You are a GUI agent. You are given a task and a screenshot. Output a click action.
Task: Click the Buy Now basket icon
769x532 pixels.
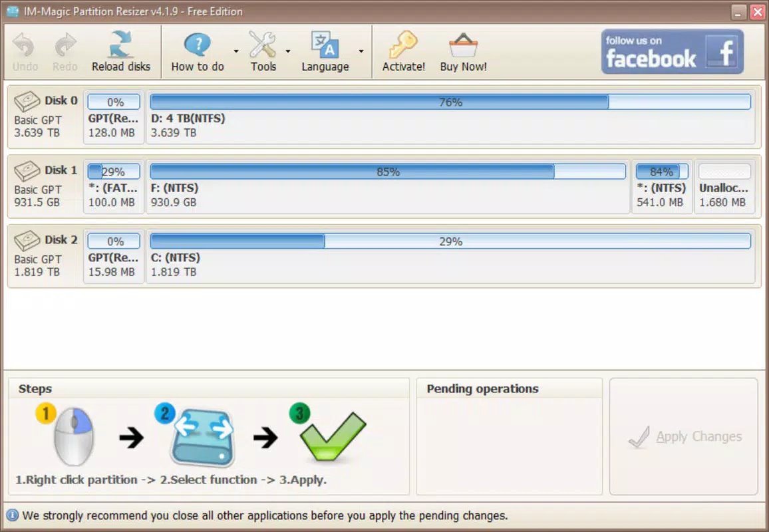pos(464,45)
